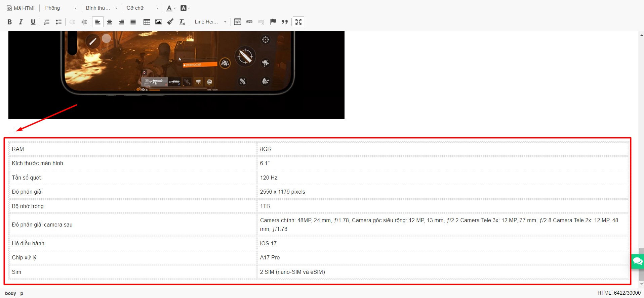Insert a bulleted list

58,22
